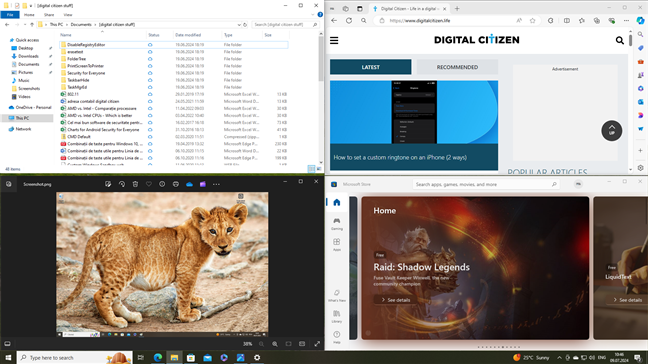
Task: Open Apps in Microsoft Store sidebar
Action: (x=337, y=245)
